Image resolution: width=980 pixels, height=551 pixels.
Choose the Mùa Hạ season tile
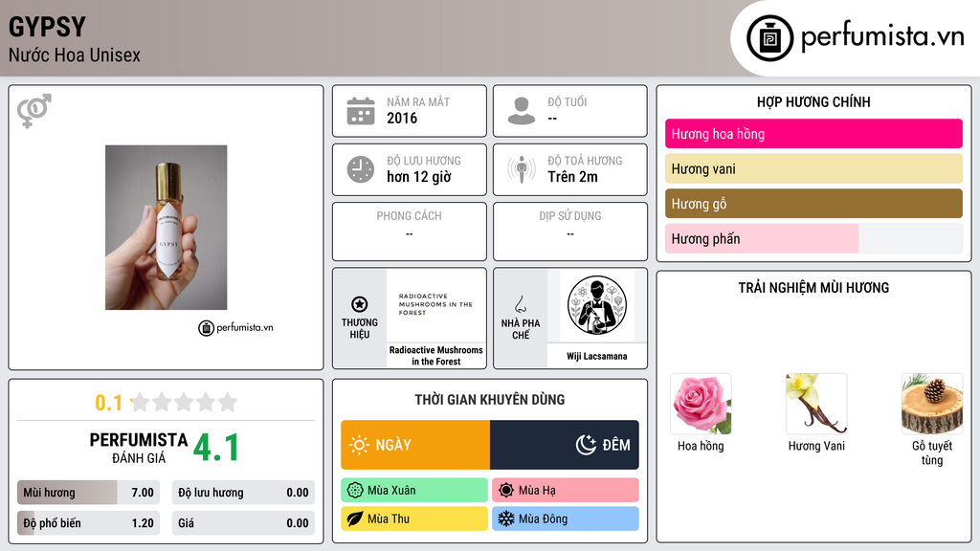click(566, 491)
